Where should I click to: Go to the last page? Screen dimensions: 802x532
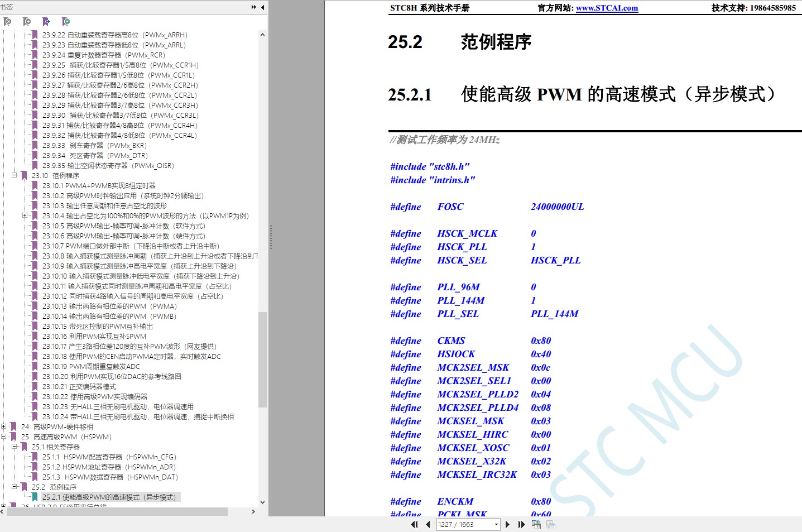tap(522, 525)
